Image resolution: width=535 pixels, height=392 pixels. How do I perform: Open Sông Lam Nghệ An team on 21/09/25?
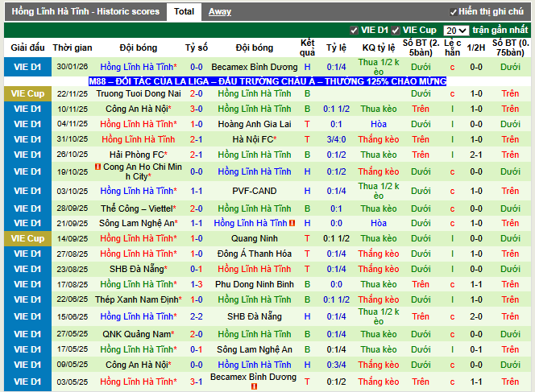point(139,223)
